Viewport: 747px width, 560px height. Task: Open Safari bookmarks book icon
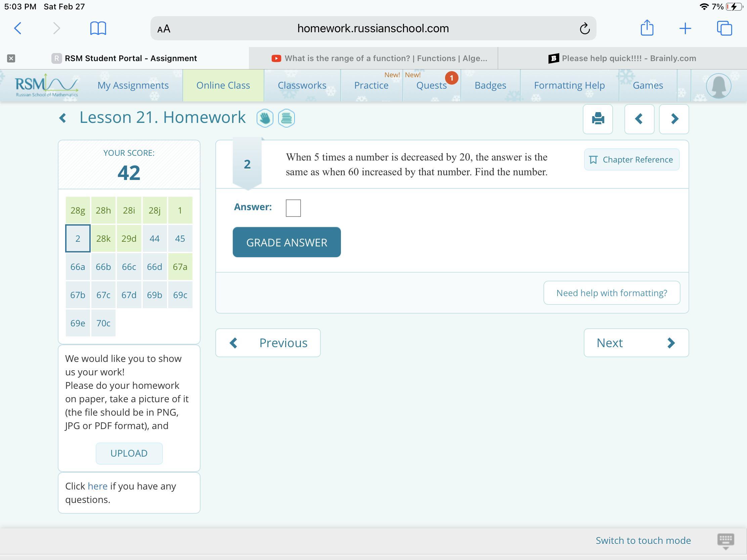coord(98,28)
